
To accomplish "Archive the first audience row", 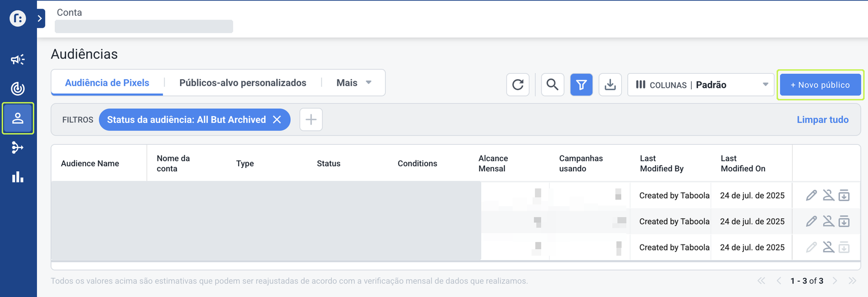I will 844,196.
